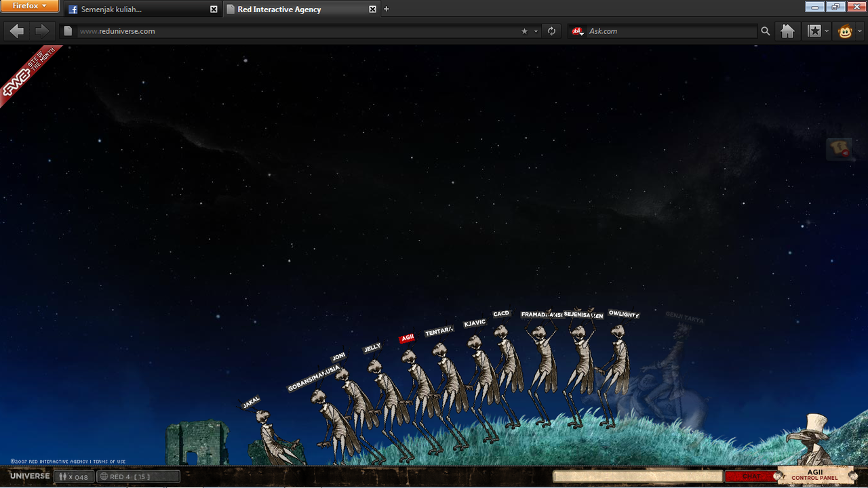Click the 2007 Red Interactive Agency copyright
This screenshot has width=868, height=488.
[x=50, y=462]
